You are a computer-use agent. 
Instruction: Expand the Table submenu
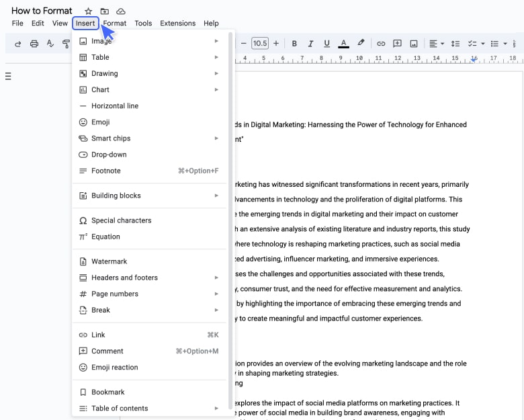[x=149, y=57]
